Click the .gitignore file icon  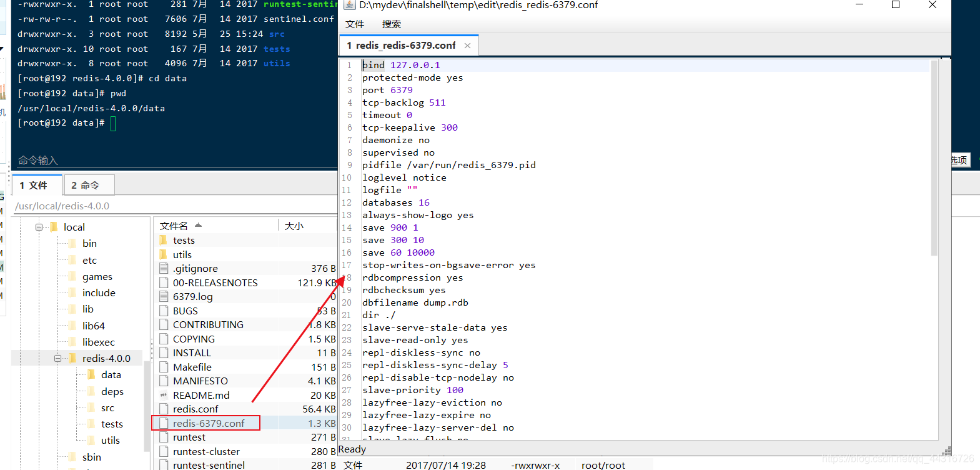point(164,268)
